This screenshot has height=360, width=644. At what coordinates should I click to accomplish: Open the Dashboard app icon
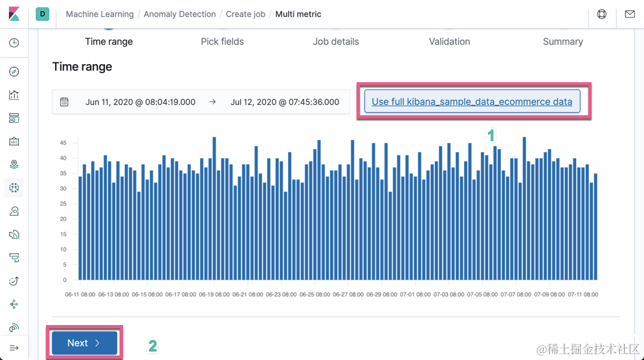click(x=14, y=118)
